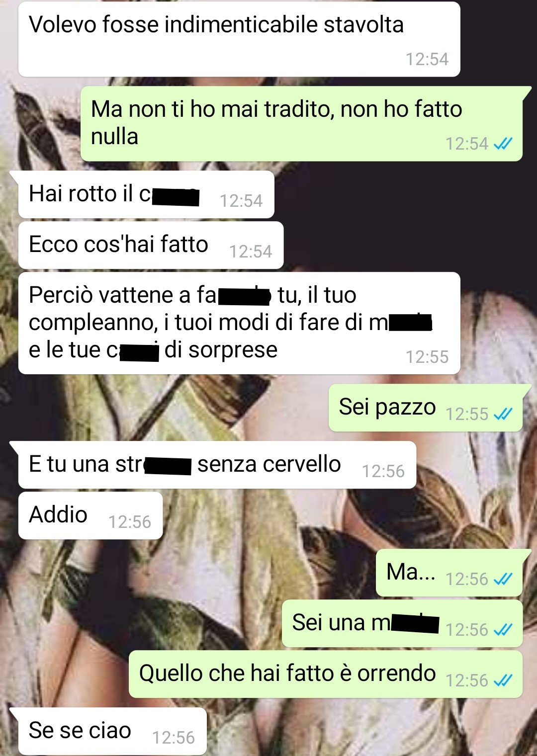Tap the blue double checkmarks beside 'Sei pazzo'
Image resolution: width=537 pixels, height=756 pixels.
click(x=502, y=414)
